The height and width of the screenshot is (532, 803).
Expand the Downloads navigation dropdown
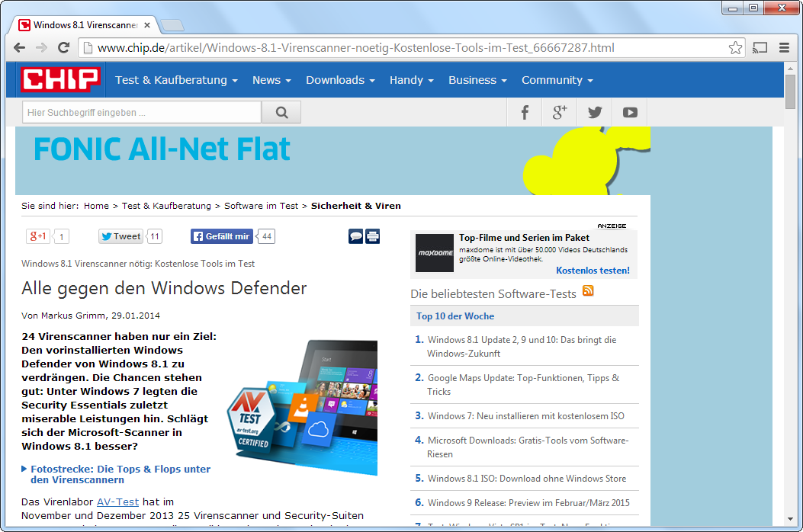coord(340,80)
